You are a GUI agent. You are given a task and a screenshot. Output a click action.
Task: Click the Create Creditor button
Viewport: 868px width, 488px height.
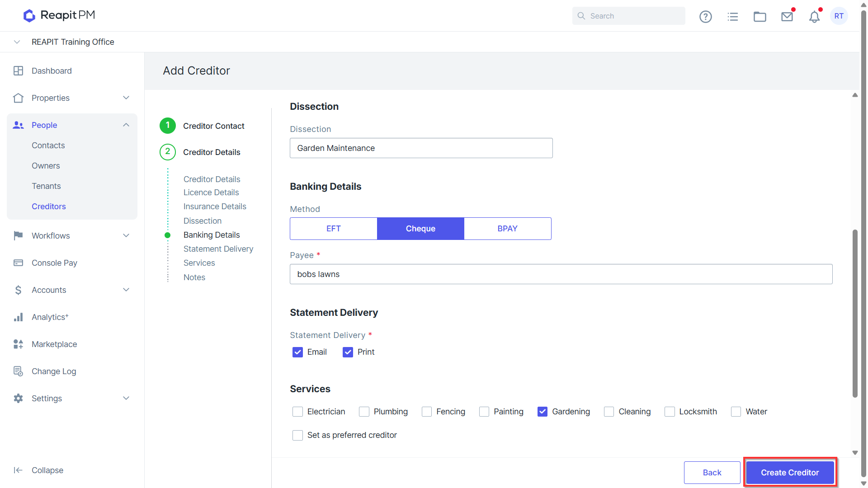coord(790,473)
